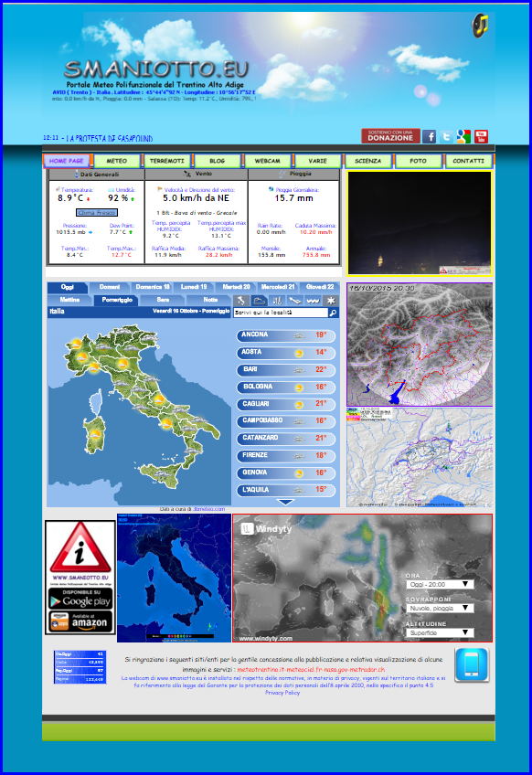Open the Foto menu
The height and width of the screenshot is (775, 532).
(419, 161)
